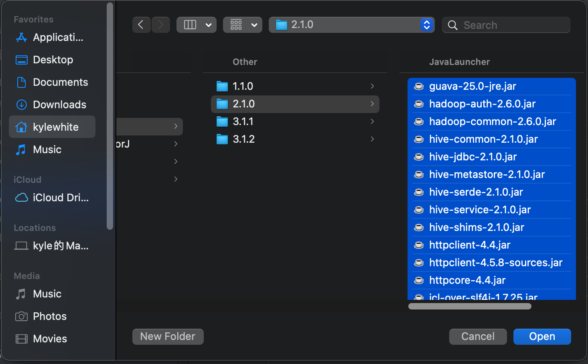Open the 2.1.0 path popup menu

click(351, 25)
